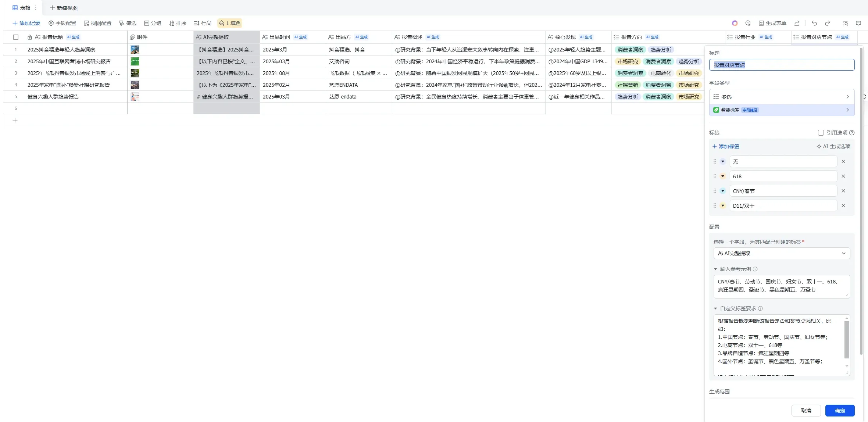Open the 排序 sorting tool
This screenshot has width=868, height=422.
point(178,23)
